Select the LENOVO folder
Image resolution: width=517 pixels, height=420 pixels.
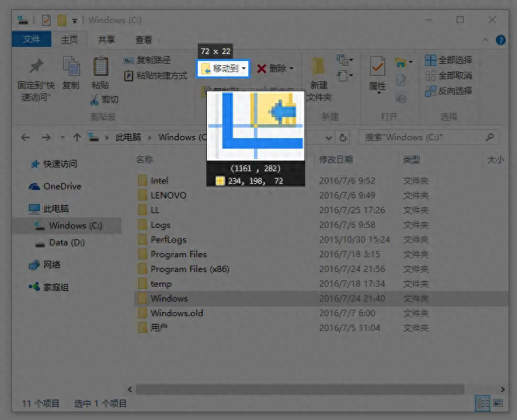click(162, 196)
